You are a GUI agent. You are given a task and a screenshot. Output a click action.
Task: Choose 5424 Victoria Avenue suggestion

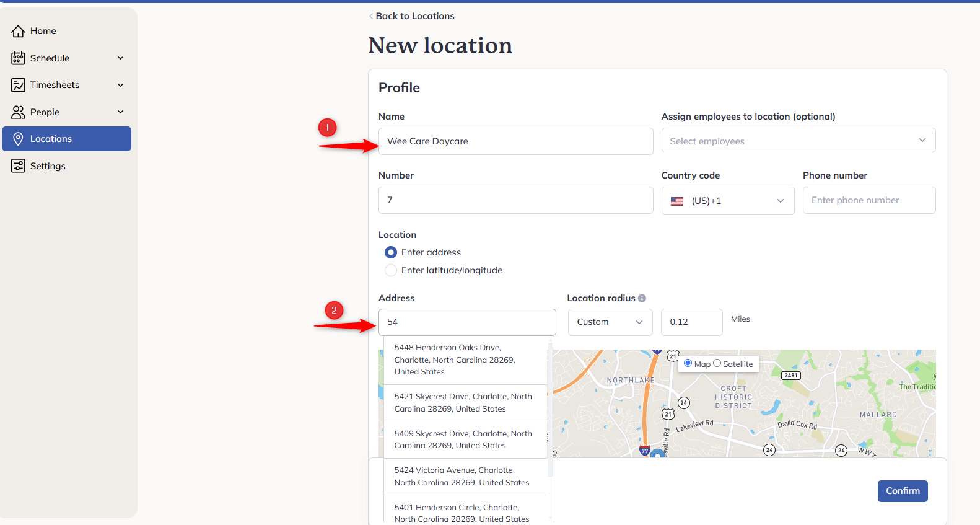pyautogui.click(x=465, y=477)
